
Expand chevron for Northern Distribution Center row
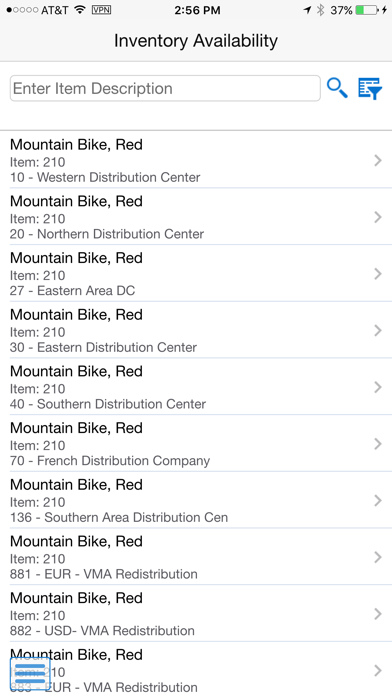(378, 217)
